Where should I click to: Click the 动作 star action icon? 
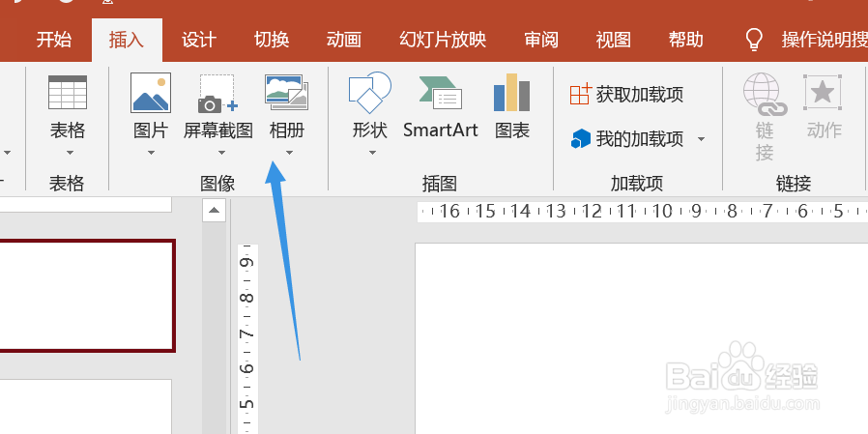pyautogui.click(x=824, y=93)
